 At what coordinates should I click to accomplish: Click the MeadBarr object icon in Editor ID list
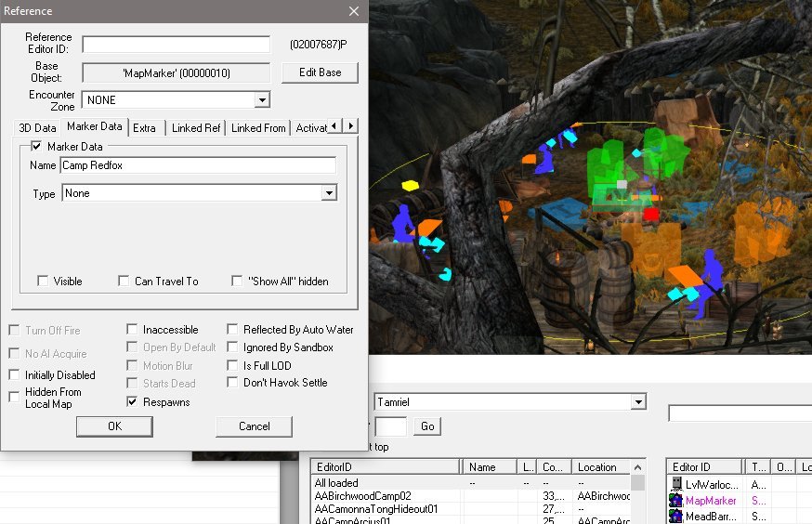pos(675,517)
